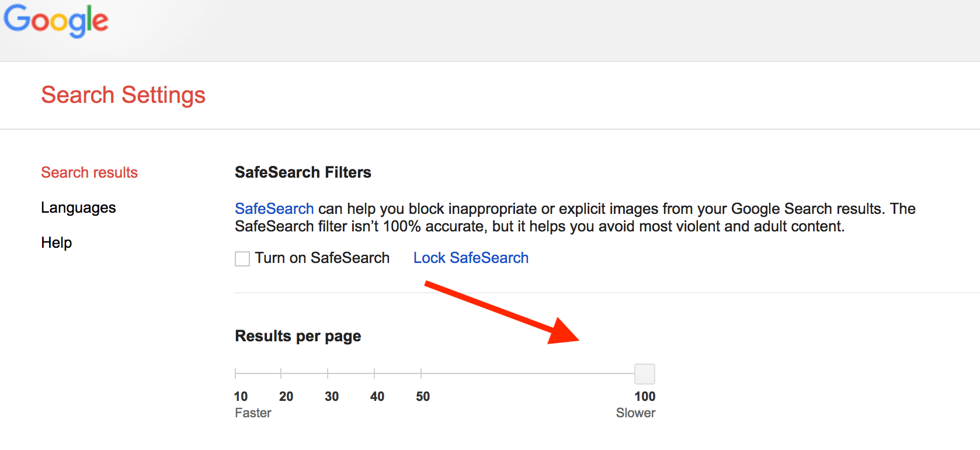Click the 100 label under slider
The width and height of the screenshot is (980, 450).
pyautogui.click(x=645, y=396)
